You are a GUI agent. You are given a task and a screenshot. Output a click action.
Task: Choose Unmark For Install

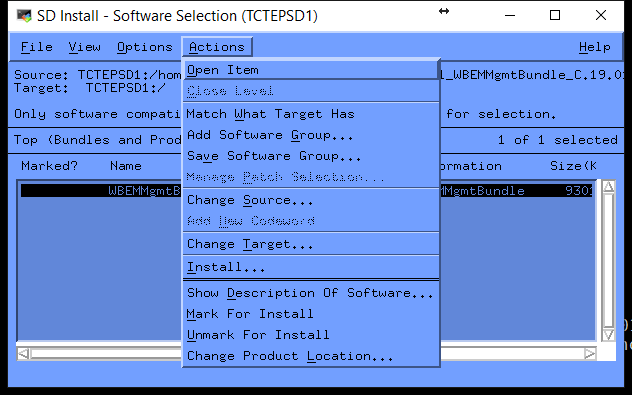pos(310,335)
